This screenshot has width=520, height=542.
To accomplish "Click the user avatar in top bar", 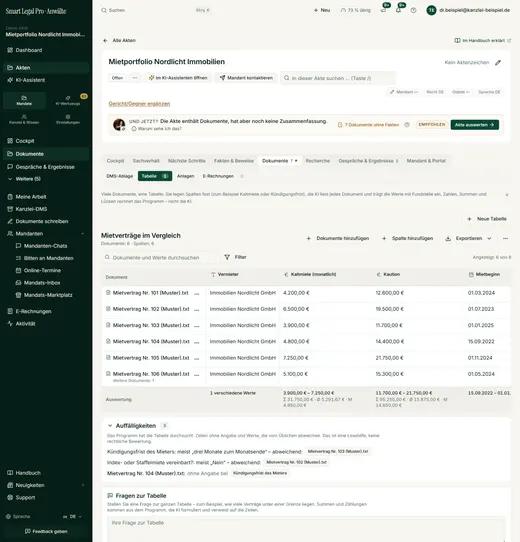I will pyautogui.click(x=431, y=10).
